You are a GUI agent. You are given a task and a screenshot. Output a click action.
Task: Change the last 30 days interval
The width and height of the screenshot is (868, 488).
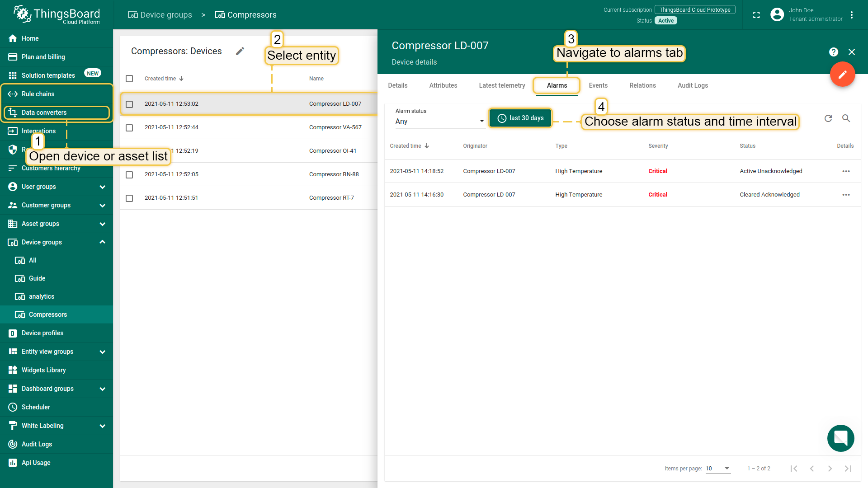(x=520, y=118)
